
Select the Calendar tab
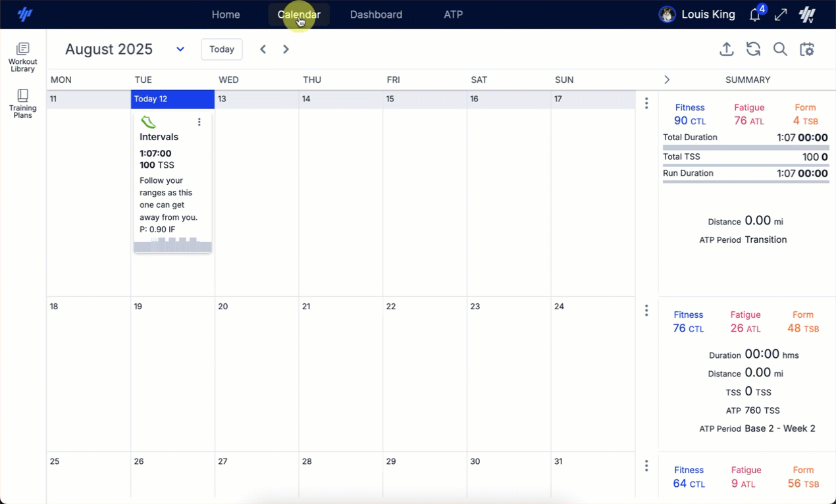[x=299, y=14]
